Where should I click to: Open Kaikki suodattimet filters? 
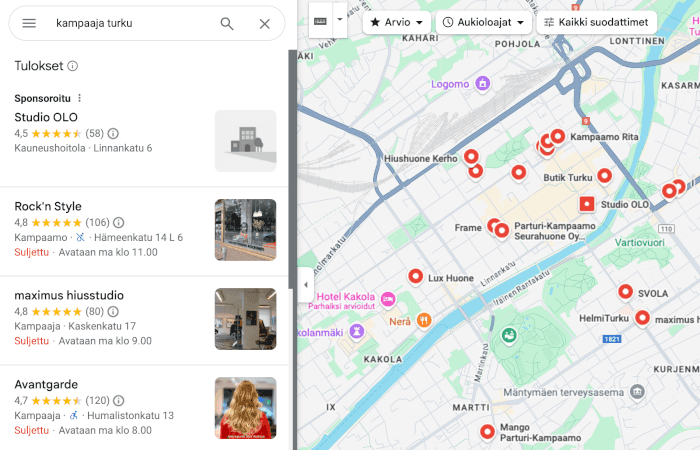(597, 22)
